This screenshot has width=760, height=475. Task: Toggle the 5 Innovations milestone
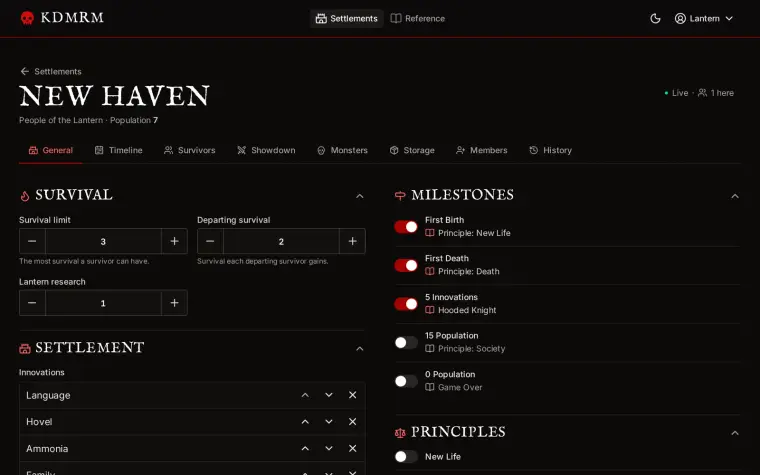406,303
